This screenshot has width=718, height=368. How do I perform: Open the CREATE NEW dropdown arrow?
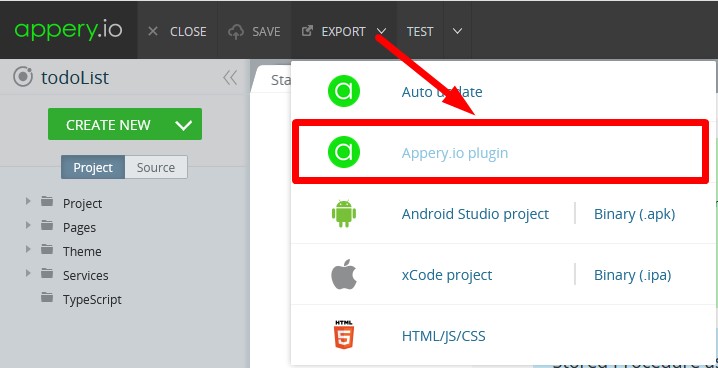[184, 125]
